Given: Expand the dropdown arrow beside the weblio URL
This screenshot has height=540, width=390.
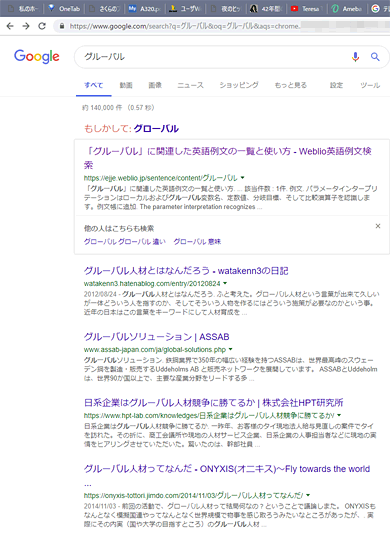Looking at the screenshot, I should 243,178.
